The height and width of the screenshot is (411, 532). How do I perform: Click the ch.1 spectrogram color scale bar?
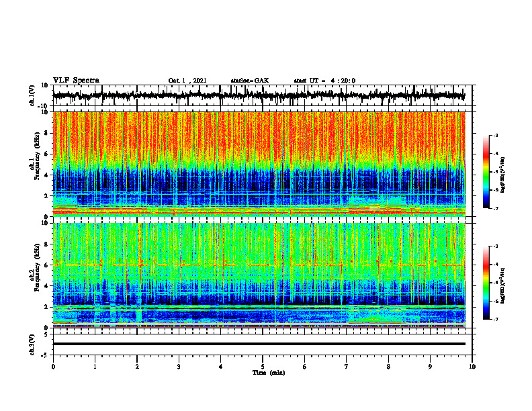coord(486,172)
